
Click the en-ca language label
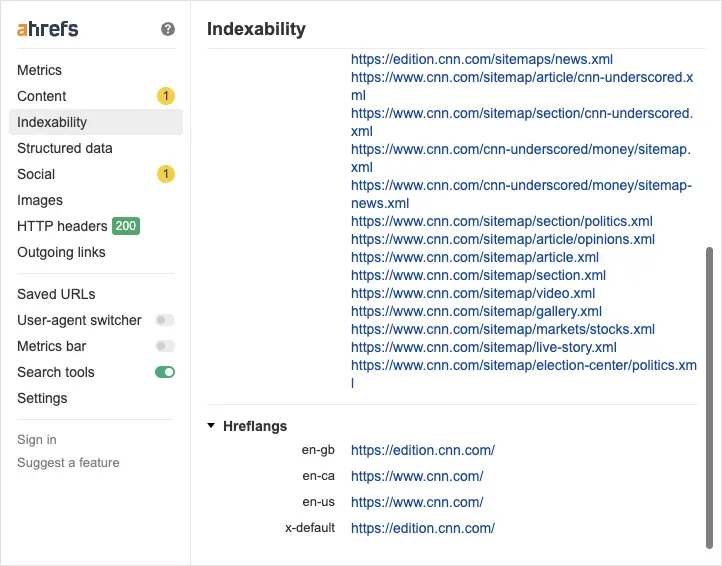(x=318, y=476)
